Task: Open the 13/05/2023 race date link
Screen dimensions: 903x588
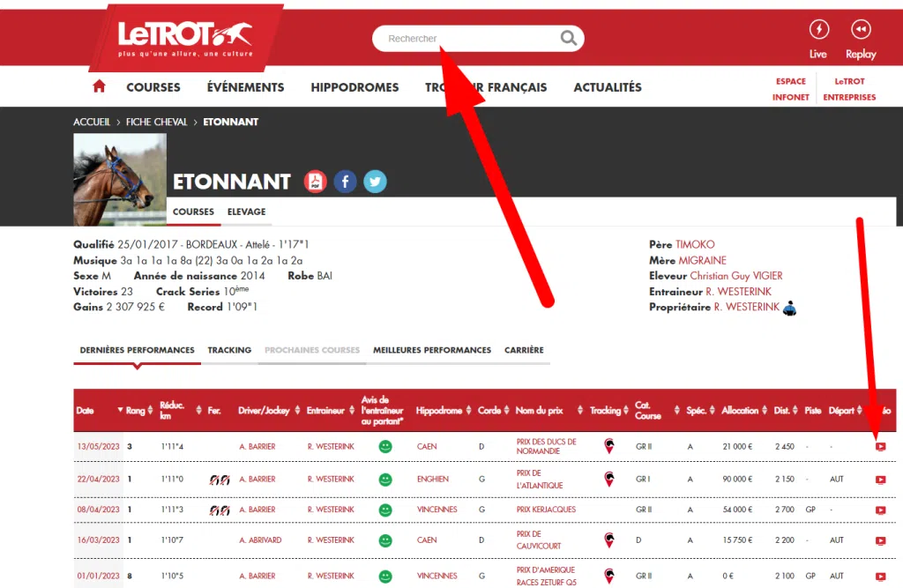Action: pyautogui.click(x=99, y=446)
